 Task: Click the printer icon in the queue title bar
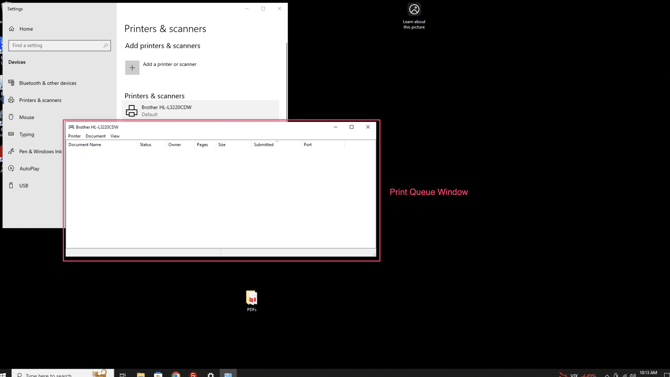pos(71,127)
